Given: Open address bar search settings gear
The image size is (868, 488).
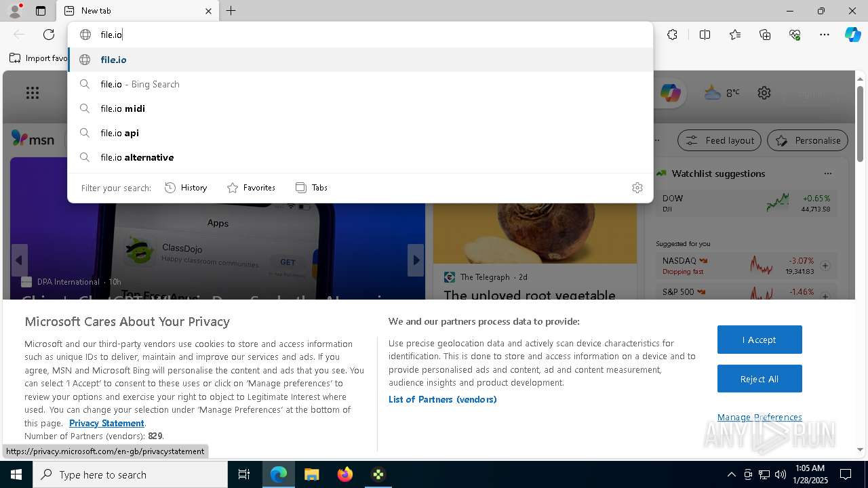Looking at the screenshot, I should pos(637,188).
